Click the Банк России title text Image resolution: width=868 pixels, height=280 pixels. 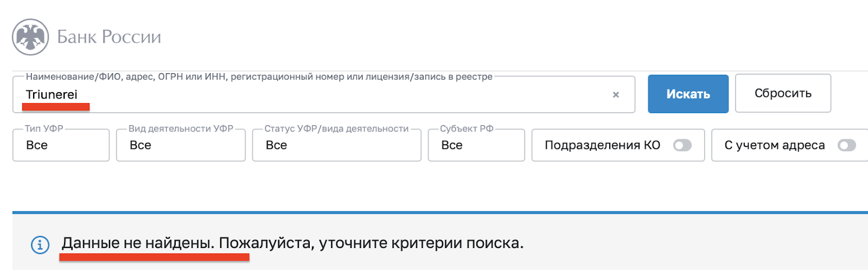click(109, 37)
